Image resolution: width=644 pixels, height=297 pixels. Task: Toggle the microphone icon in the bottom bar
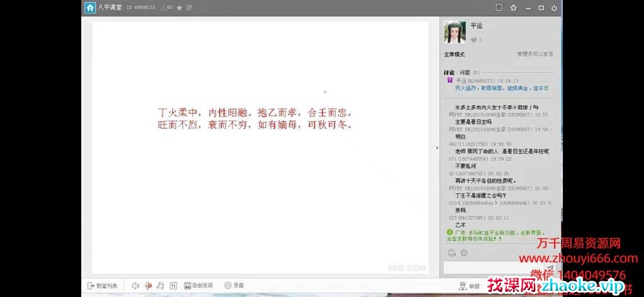click(148, 286)
